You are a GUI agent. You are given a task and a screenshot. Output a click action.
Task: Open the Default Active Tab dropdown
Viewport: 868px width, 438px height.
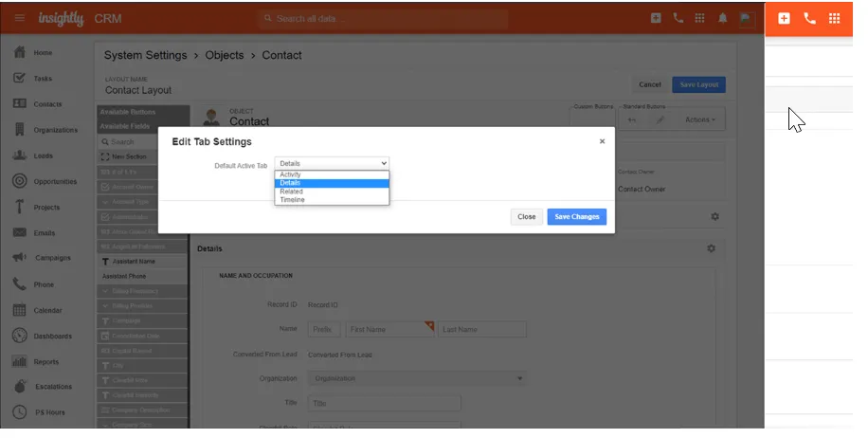(x=333, y=163)
